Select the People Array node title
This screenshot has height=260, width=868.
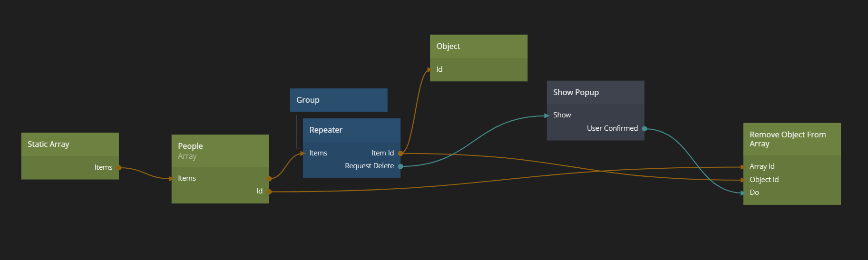[220, 150]
